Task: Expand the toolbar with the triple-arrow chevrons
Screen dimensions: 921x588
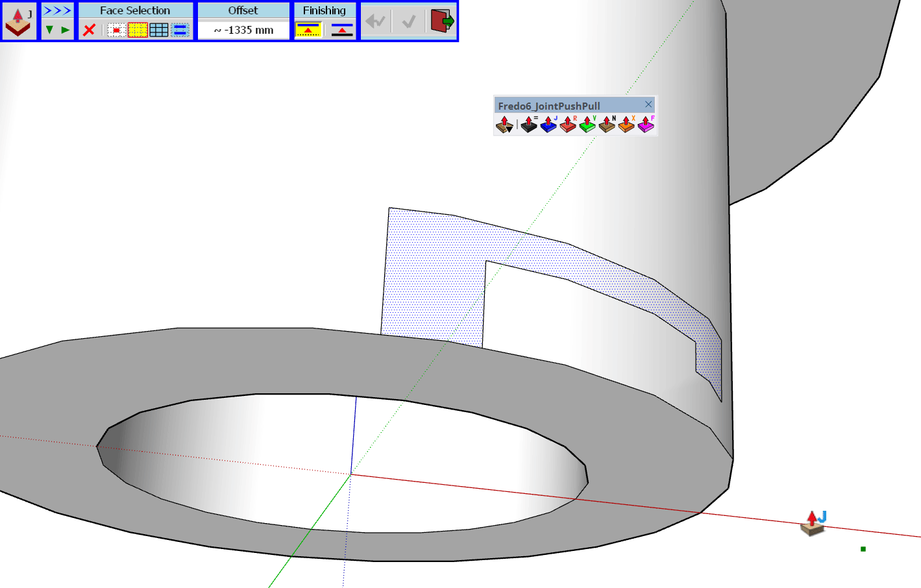Action: tap(57, 10)
